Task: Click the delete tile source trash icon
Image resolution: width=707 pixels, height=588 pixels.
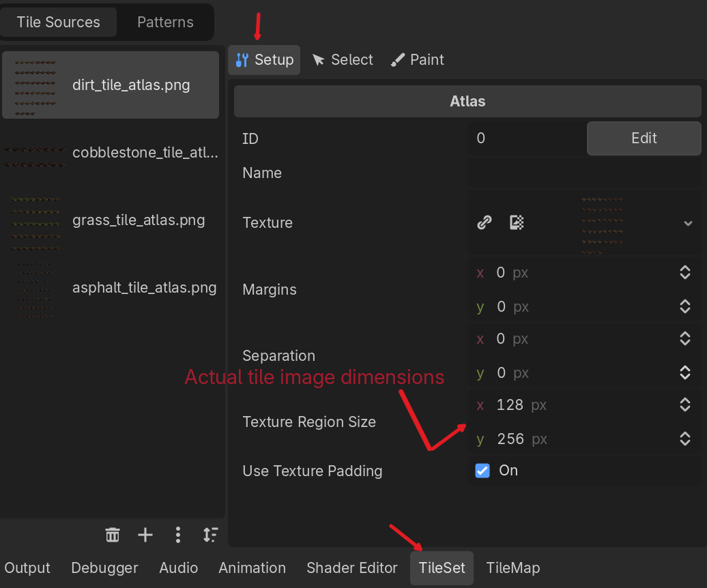Action: pos(113,535)
